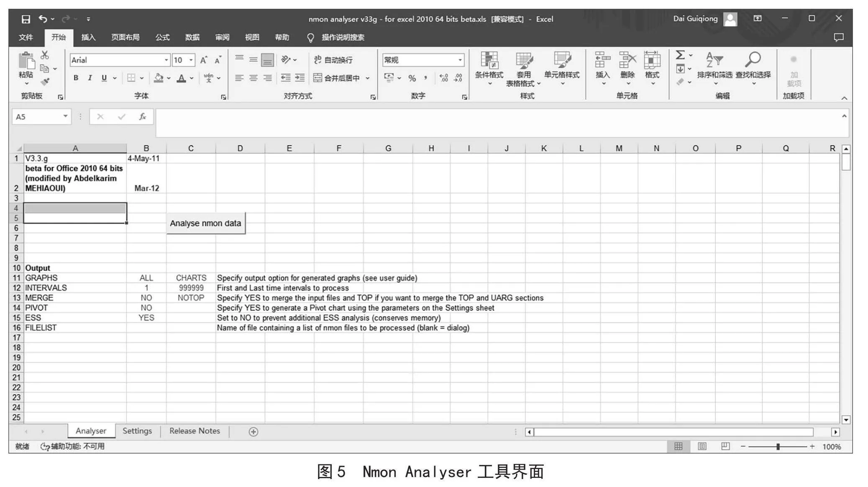Click the user account avatar
The image size is (868, 487).
click(x=730, y=19)
